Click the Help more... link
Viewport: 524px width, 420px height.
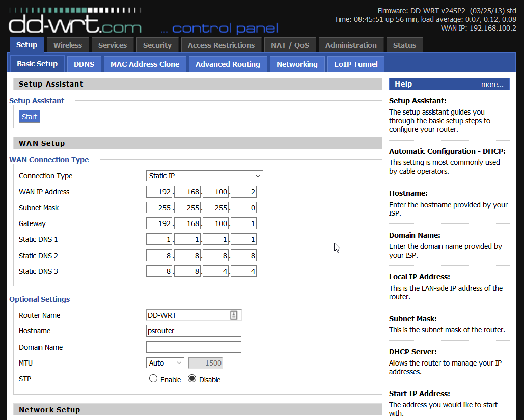[492, 85]
